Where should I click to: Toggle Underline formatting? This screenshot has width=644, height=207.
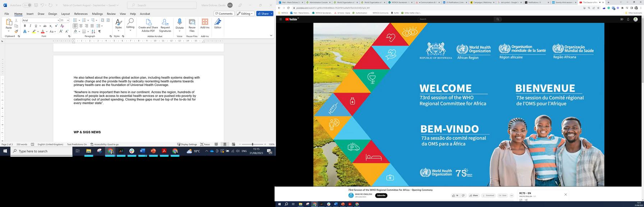pyautogui.click(x=36, y=26)
